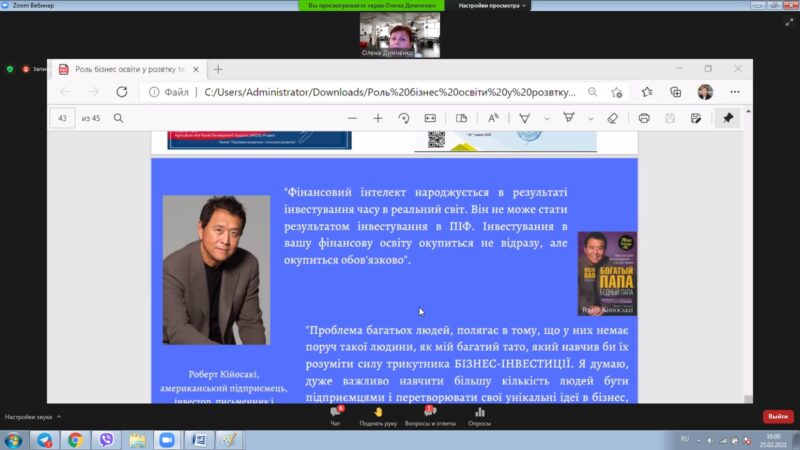Viewport: 800px width, 450px height.
Task: Click the red Leave (Выйти) button
Action: pyautogui.click(x=777, y=416)
